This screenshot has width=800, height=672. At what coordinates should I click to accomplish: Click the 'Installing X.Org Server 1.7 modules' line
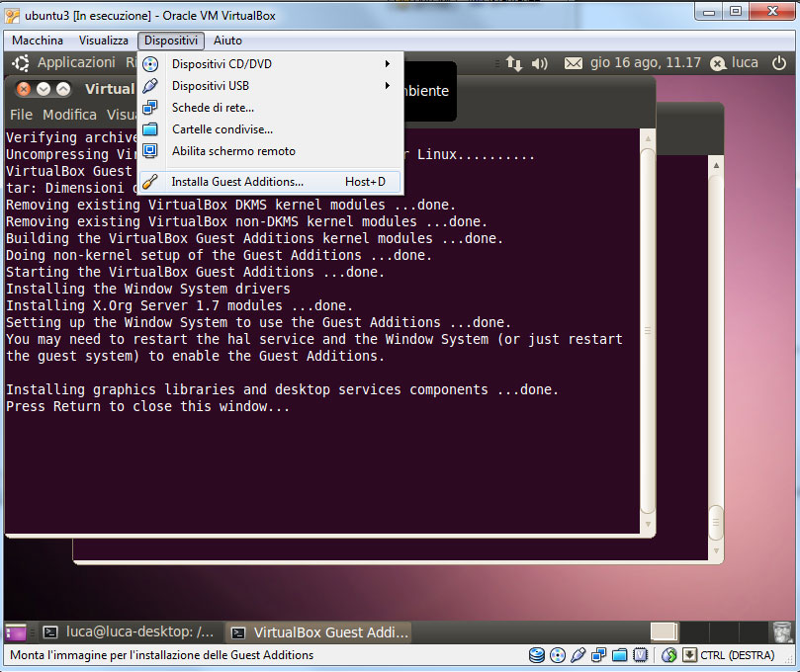coord(180,305)
